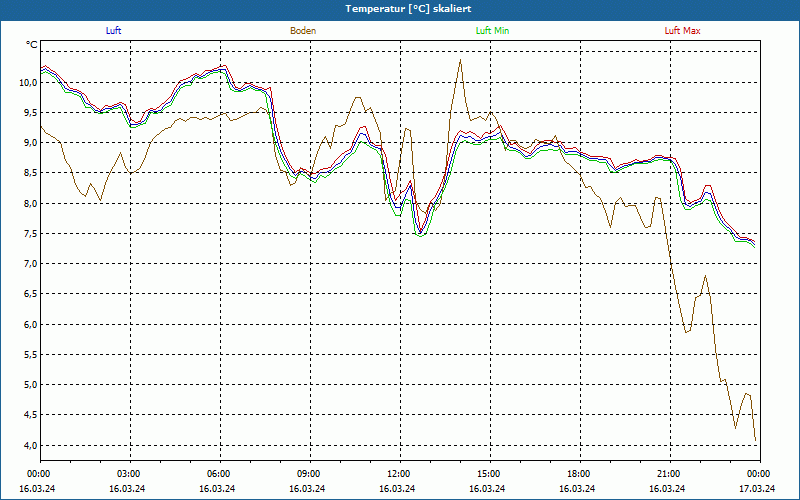
Task: Click the 15:00 time axis label
Action: 490,474
